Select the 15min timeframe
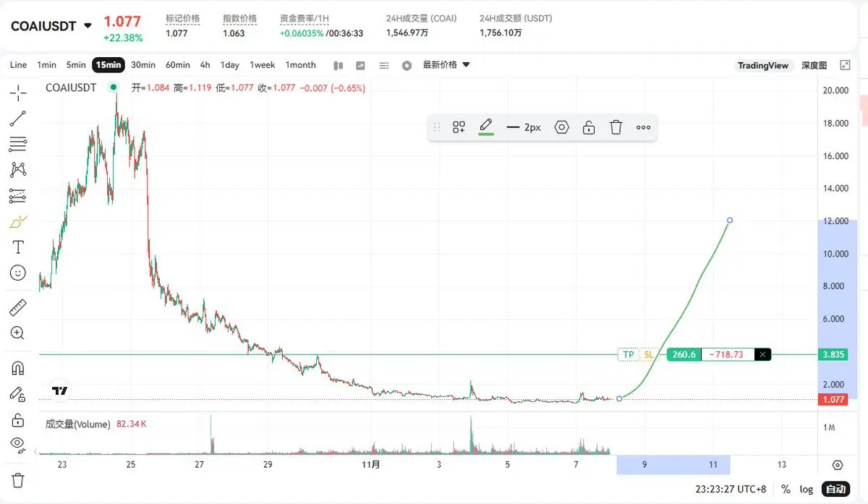Screen dimensions: 868x504 click(x=109, y=65)
